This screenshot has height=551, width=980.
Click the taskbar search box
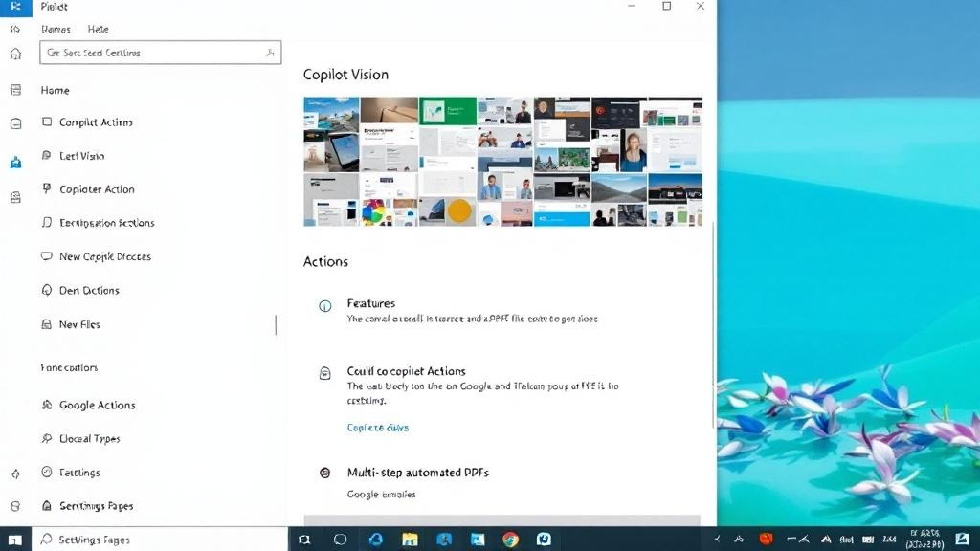click(x=160, y=540)
